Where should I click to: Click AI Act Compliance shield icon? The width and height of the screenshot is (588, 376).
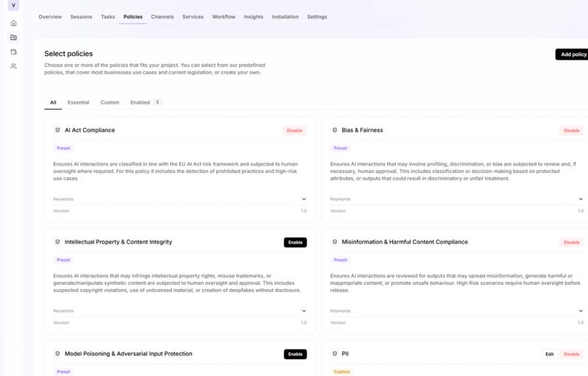point(57,130)
